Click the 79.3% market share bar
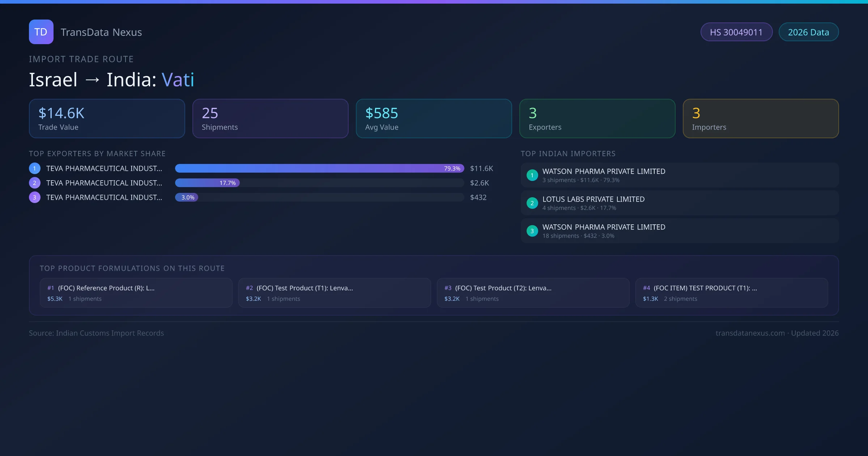This screenshot has width=868, height=456. 319,168
